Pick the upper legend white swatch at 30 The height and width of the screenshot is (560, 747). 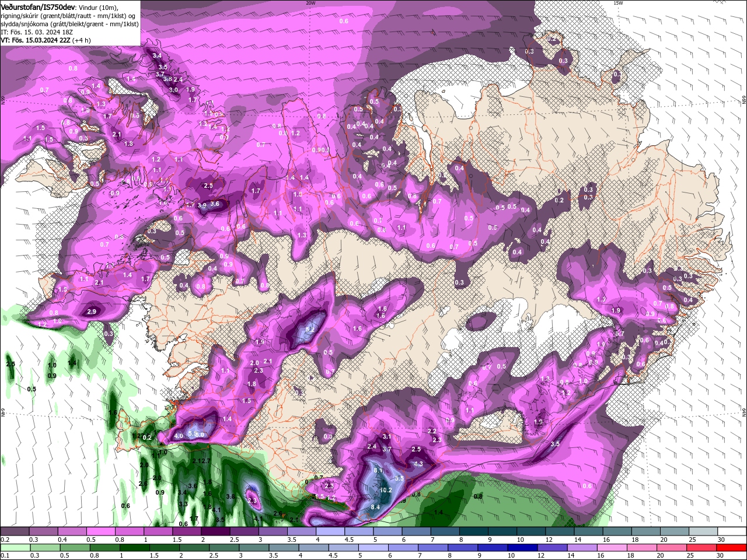click(x=732, y=531)
